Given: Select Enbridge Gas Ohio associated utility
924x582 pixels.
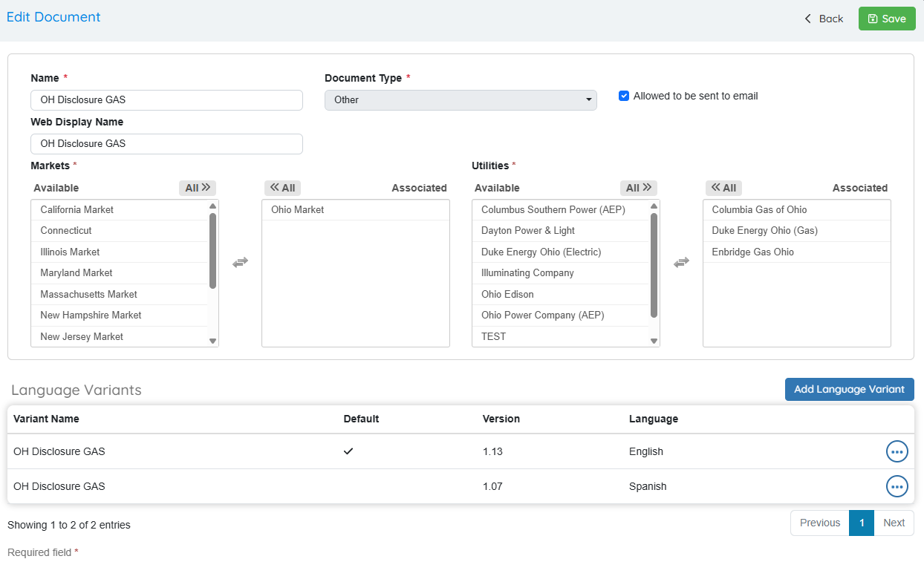Looking at the screenshot, I should [797, 252].
